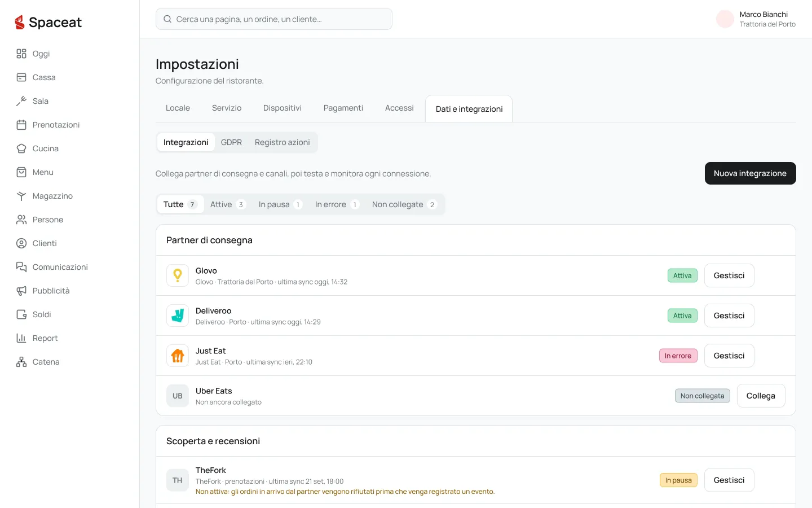
Task: Open Pubblicità megaphone icon
Action: coord(21,291)
